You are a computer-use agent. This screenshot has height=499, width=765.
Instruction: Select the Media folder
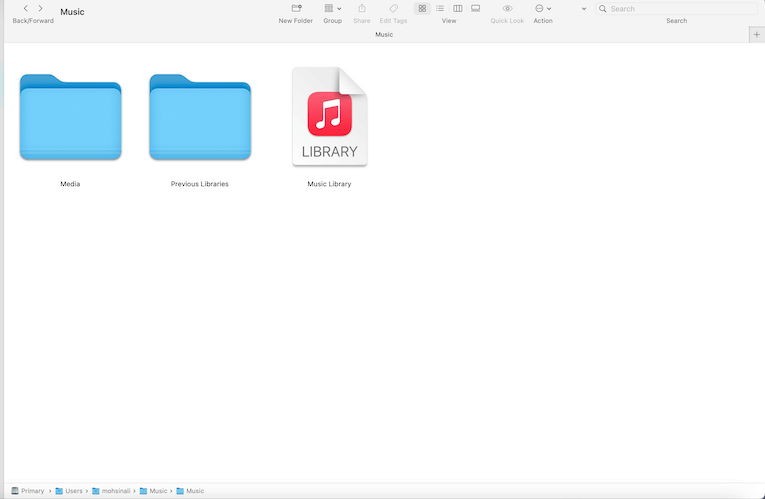[x=70, y=118]
